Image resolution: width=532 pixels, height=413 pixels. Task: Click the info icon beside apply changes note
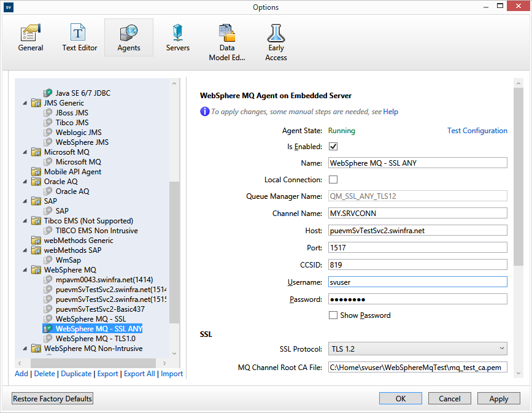pos(205,112)
